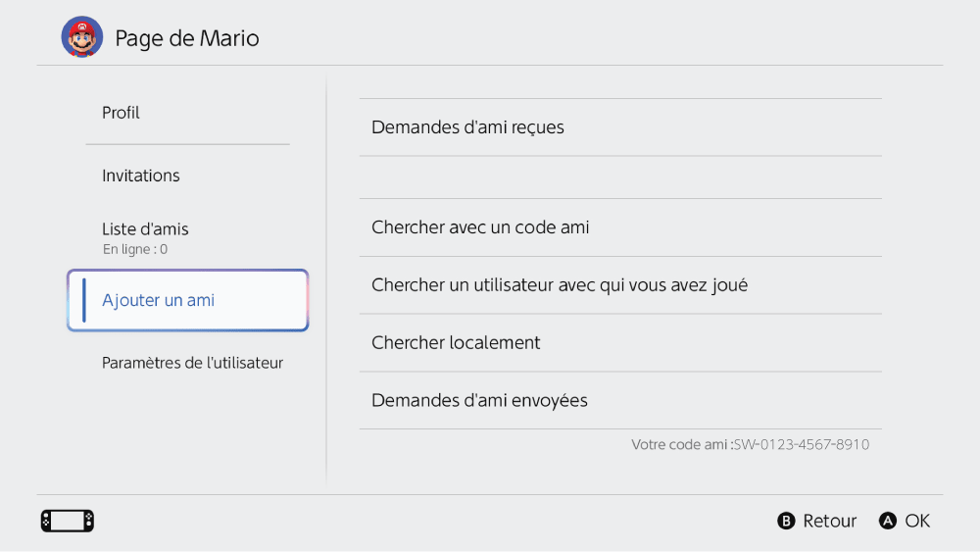Open Liste d'amis in the sidebar
980x552 pixels.
click(x=145, y=229)
